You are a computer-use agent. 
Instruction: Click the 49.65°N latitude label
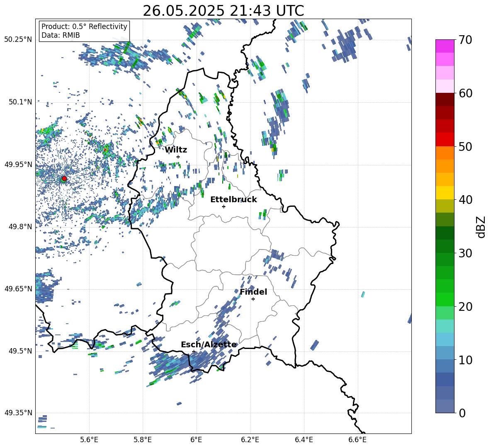[18, 289]
